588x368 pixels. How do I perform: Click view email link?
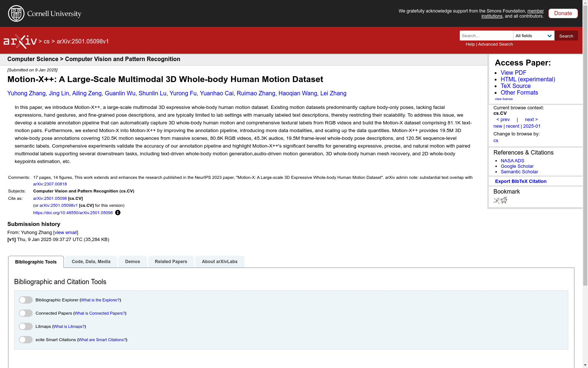(66, 233)
